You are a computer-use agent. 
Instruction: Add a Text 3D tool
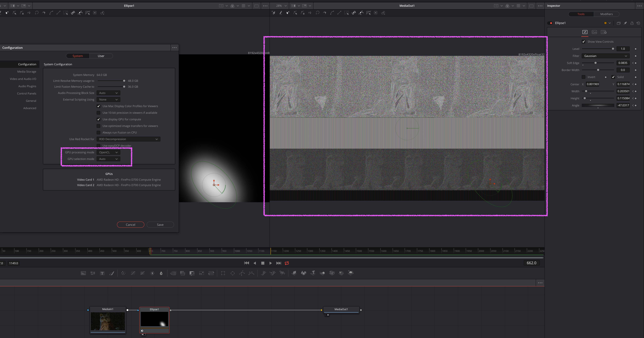click(x=313, y=273)
